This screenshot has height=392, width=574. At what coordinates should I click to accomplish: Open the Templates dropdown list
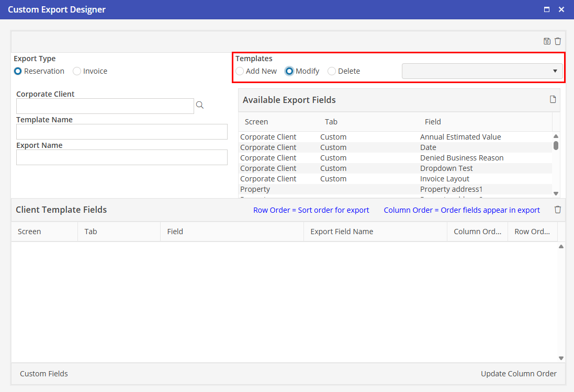tap(482, 71)
